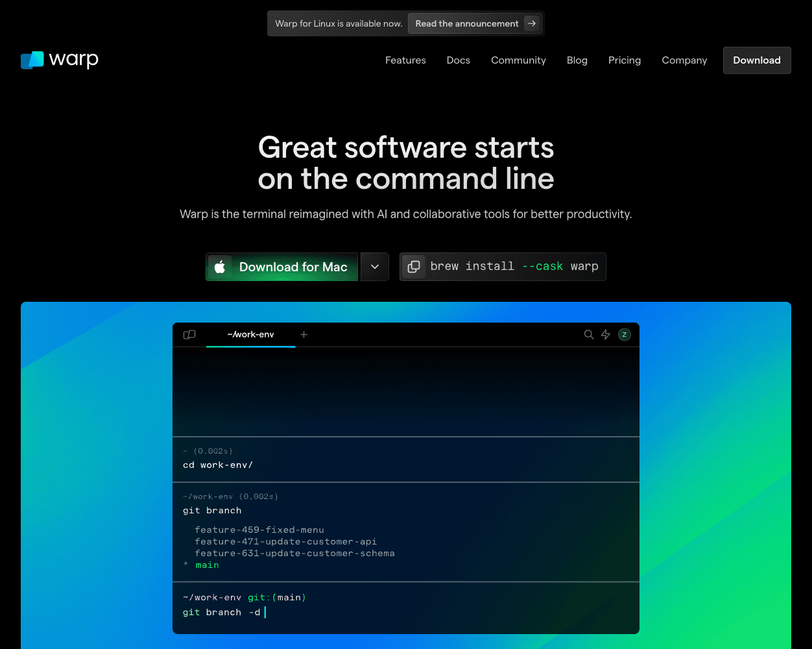The width and height of the screenshot is (812, 649).
Task: Select the ~/work-env terminal tab
Action: point(250,335)
